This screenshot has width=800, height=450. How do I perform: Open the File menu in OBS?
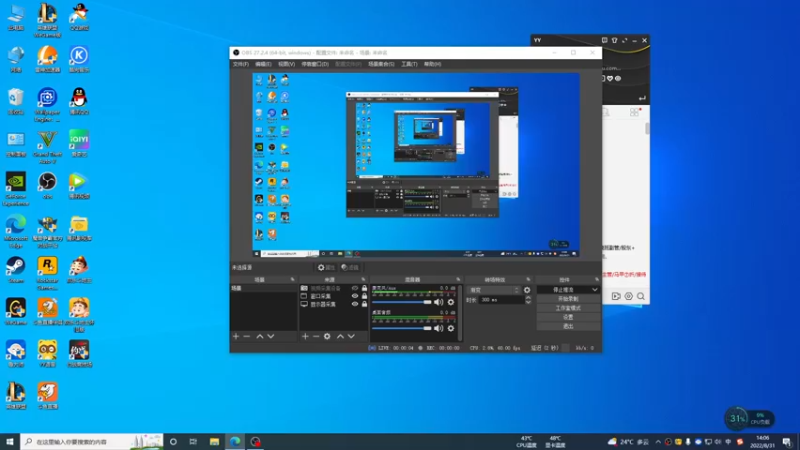(240, 64)
